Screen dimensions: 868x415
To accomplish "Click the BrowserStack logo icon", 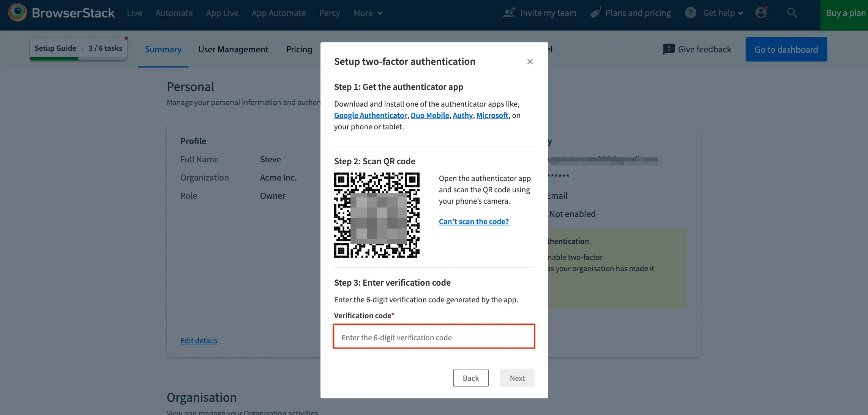I will [x=17, y=13].
